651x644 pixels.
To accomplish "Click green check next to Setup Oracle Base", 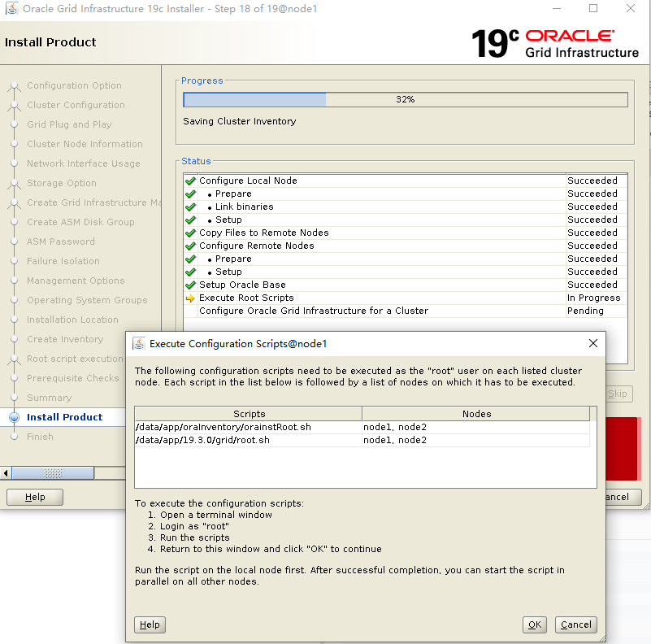I will click(x=190, y=285).
